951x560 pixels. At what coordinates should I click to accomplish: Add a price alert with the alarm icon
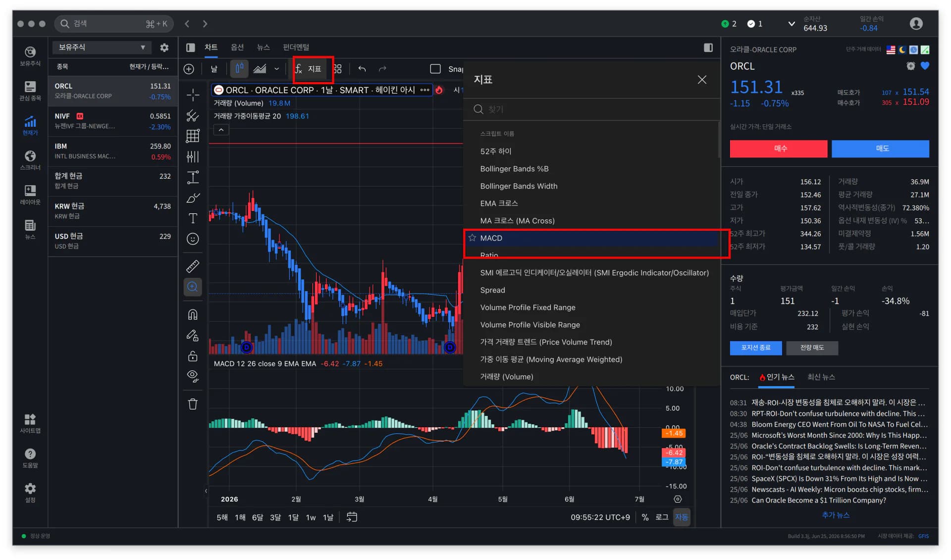pyautogui.click(x=910, y=66)
